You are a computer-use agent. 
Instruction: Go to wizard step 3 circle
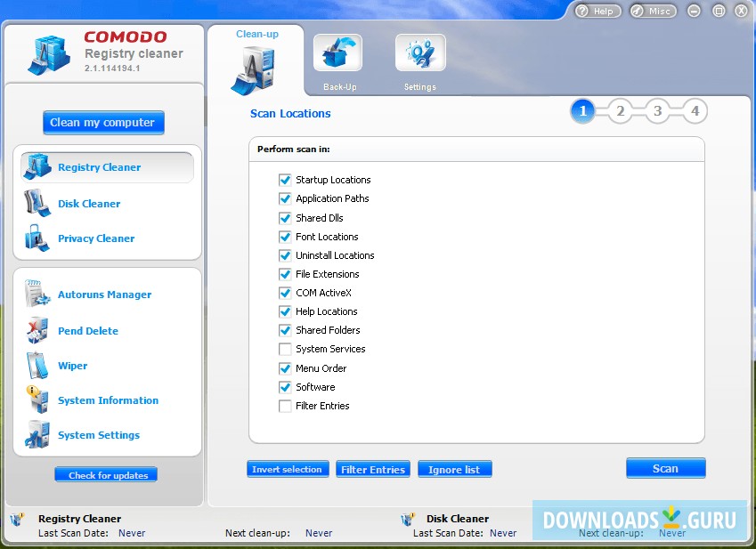[x=658, y=111]
